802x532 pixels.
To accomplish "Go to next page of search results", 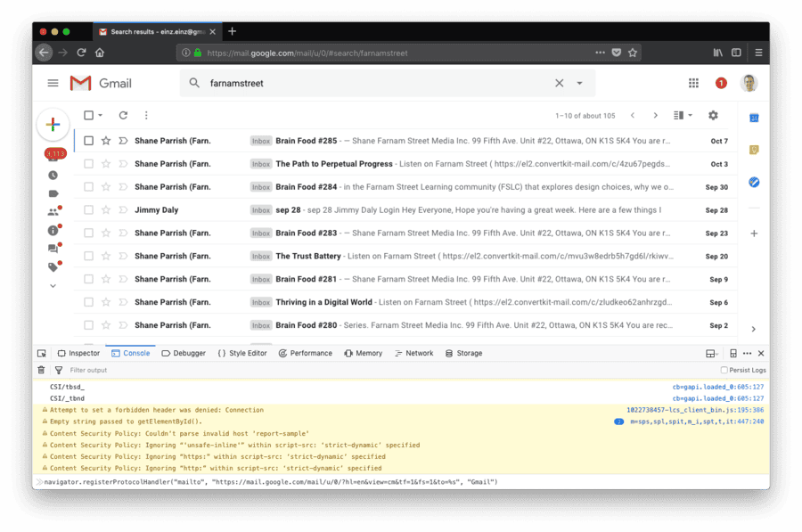I will (655, 115).
